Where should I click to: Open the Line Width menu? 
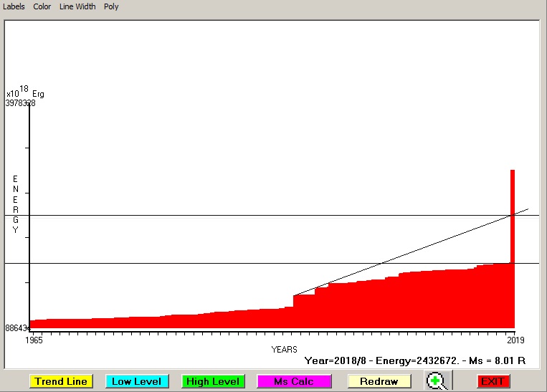(77, 6)
